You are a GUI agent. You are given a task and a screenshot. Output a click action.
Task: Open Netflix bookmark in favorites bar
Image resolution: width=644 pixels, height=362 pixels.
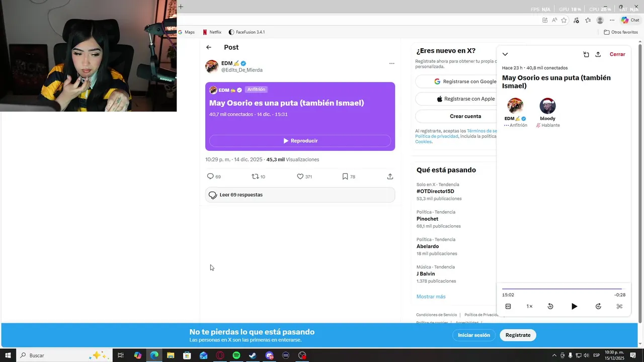212,32
